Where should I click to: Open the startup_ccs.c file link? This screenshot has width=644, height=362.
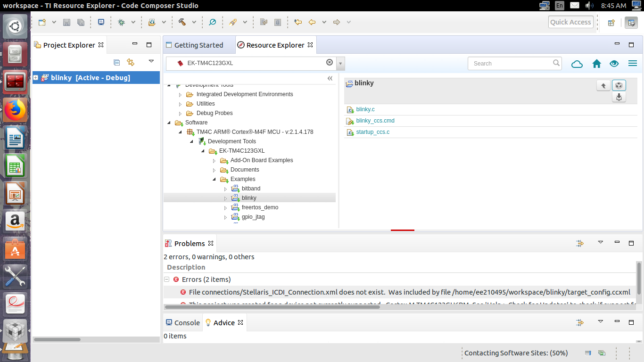[373, 132]
